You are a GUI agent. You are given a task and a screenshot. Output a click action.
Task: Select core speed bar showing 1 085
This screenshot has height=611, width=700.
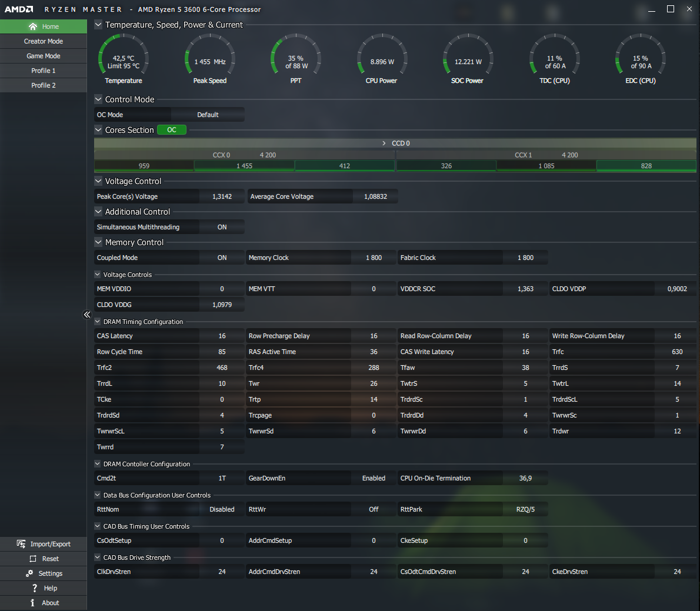click(546, 166)
